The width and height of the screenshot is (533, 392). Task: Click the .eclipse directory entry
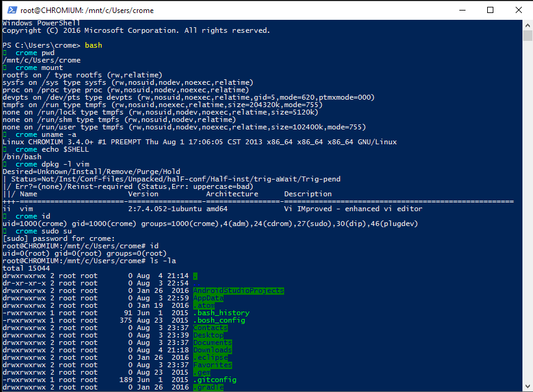click(x=210, y=358)
